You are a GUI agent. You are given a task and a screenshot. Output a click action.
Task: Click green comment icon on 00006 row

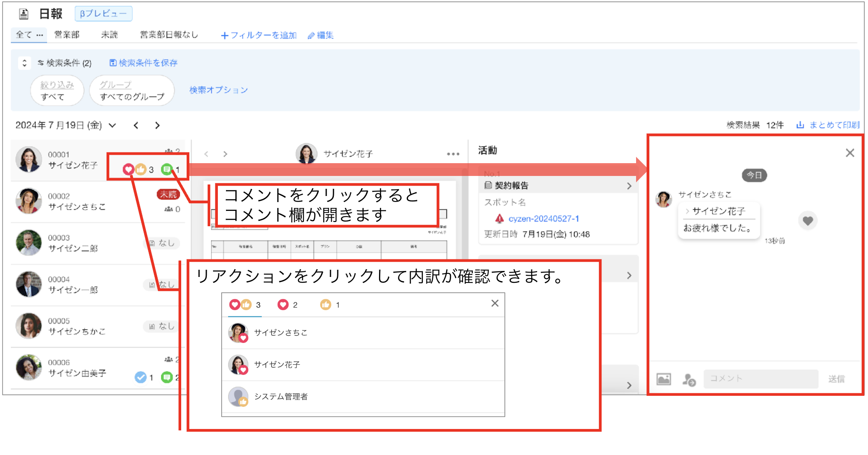(x=167, y=377)
